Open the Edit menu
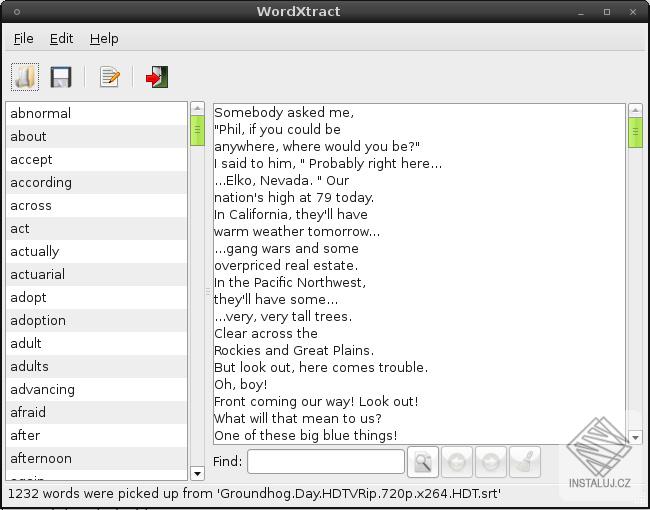 pyautogui.click(x=61, y=39)
